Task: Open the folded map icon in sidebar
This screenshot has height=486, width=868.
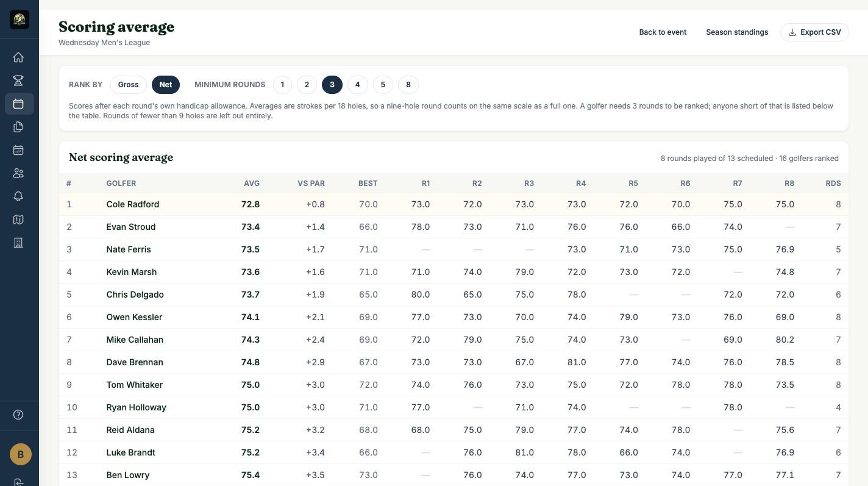Action: click(x=18, y=220)
